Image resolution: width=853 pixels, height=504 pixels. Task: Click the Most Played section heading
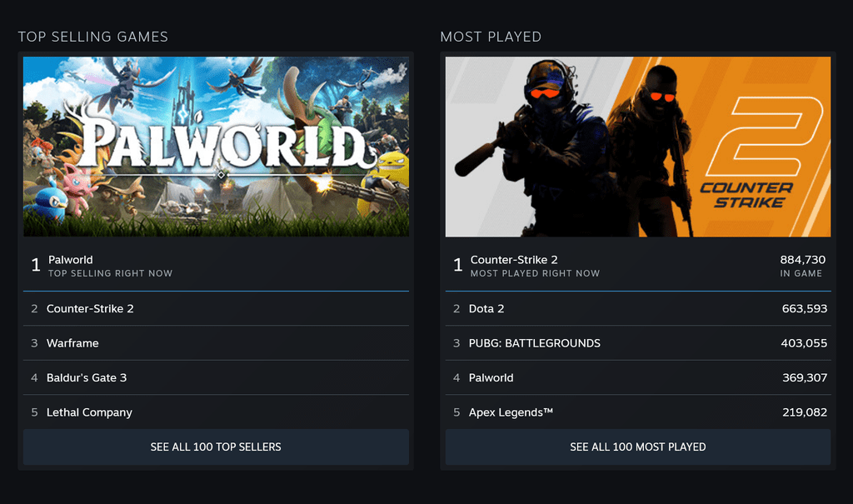[x=491, y=37]
